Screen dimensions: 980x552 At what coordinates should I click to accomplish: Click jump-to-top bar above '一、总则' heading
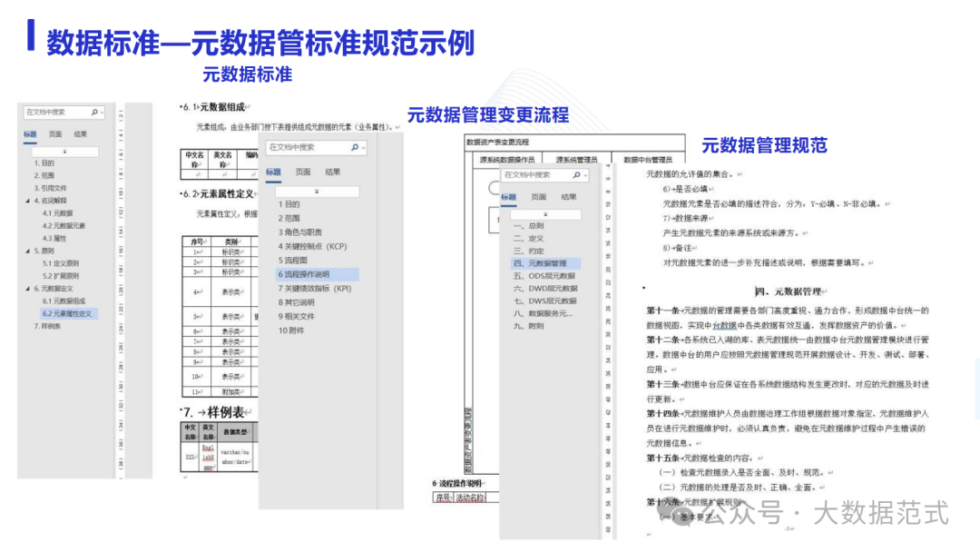point(545,214)
